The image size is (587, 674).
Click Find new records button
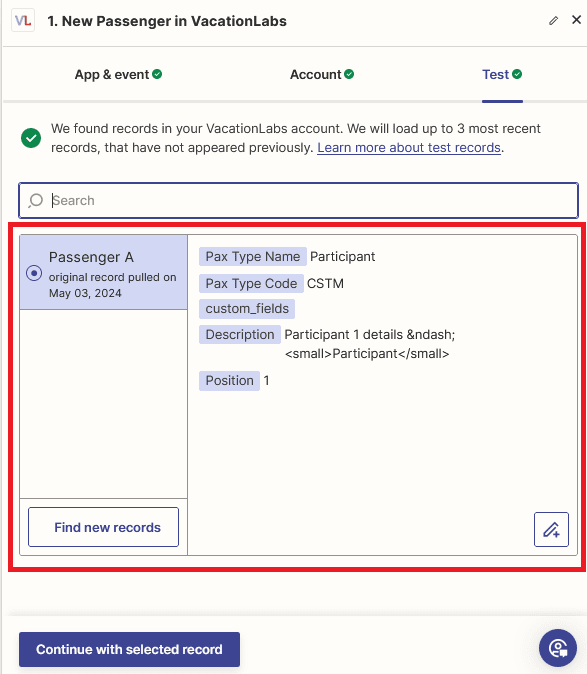[104, 527]
